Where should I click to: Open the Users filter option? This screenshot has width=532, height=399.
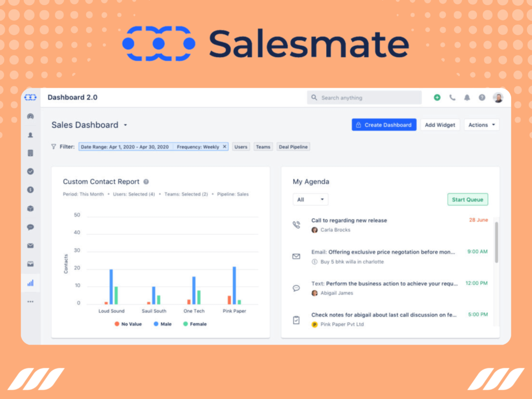(241, 147)
